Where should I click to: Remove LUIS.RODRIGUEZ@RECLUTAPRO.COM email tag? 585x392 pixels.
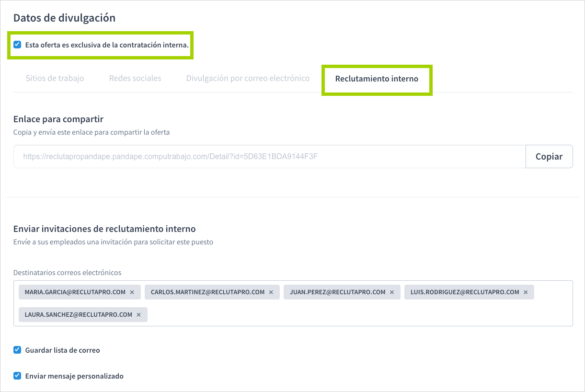(526, 292)
